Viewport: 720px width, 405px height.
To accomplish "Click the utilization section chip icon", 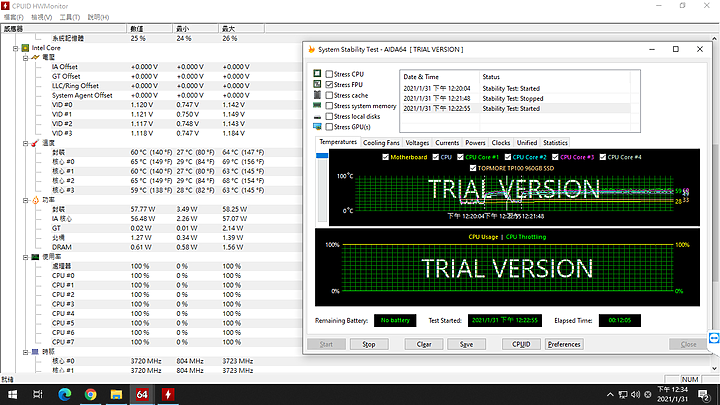I will coord(35,257).
